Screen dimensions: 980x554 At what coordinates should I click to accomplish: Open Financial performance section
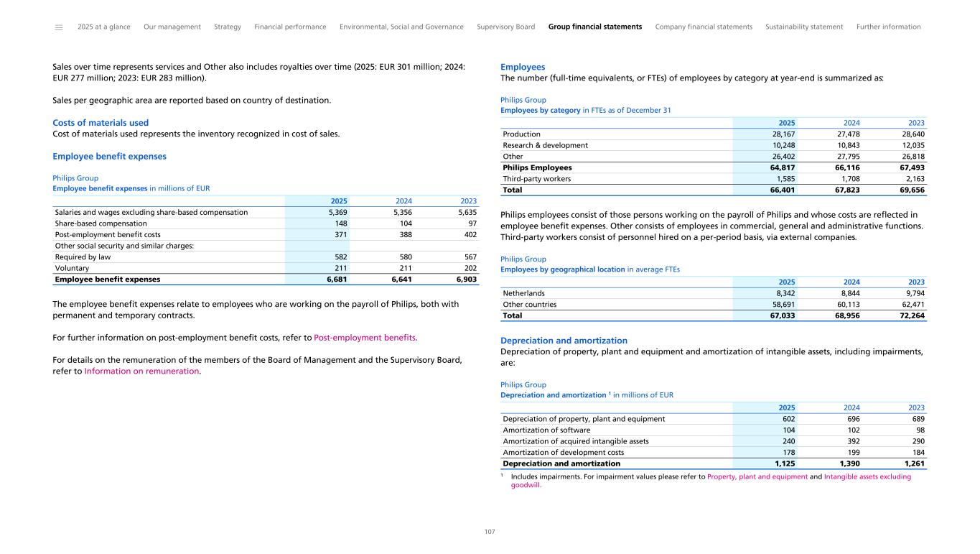[x=290, y=27]
